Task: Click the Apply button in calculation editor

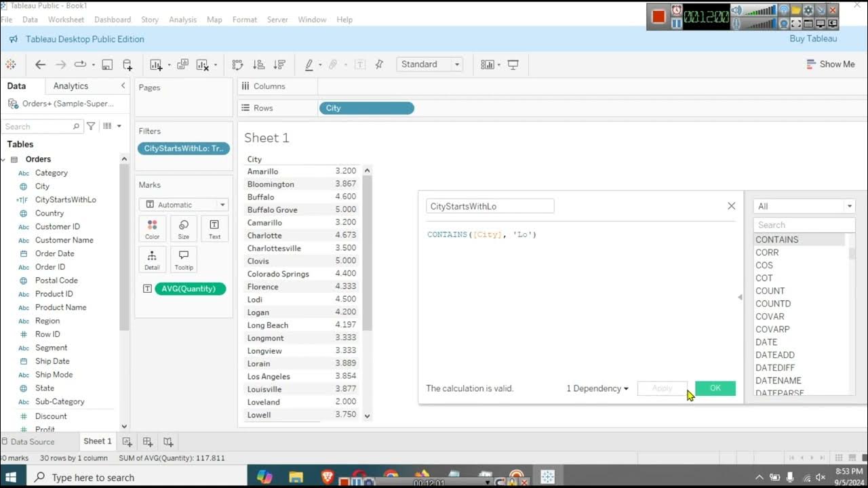Action: coord(663,388)
